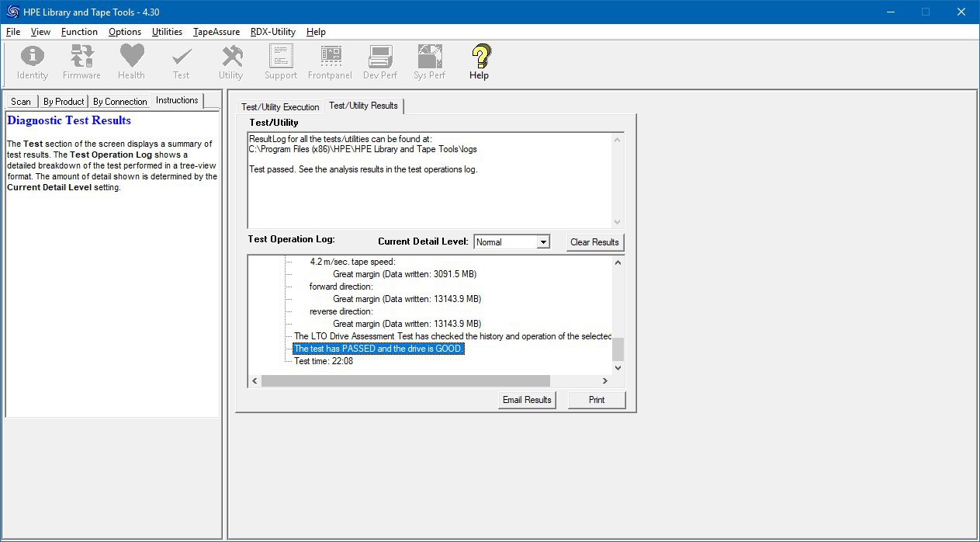
Task: Click the log's vertical scrollbar thumb
Action: [x=618, y=349]
